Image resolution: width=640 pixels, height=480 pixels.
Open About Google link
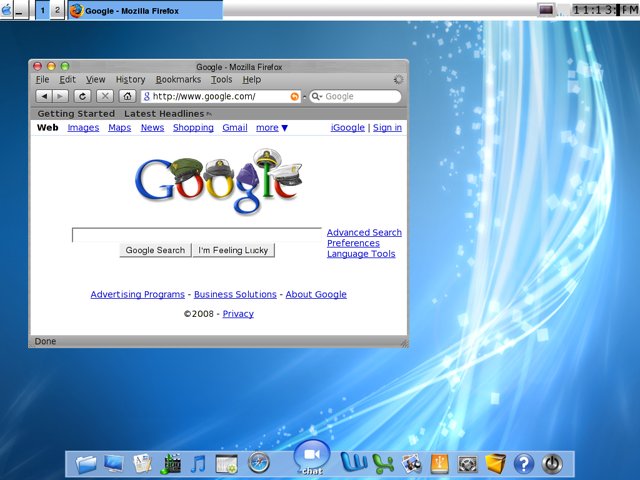coord(316,294)
